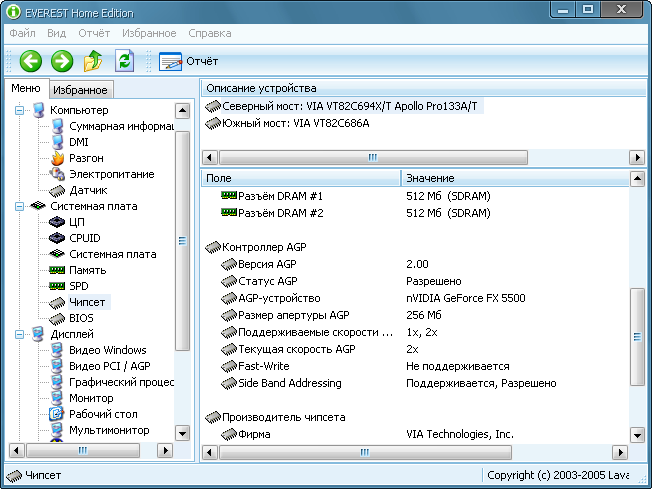Viewport: 652px width, 489px height.
Task: Click the Значение column header
Action: point(515,178)
